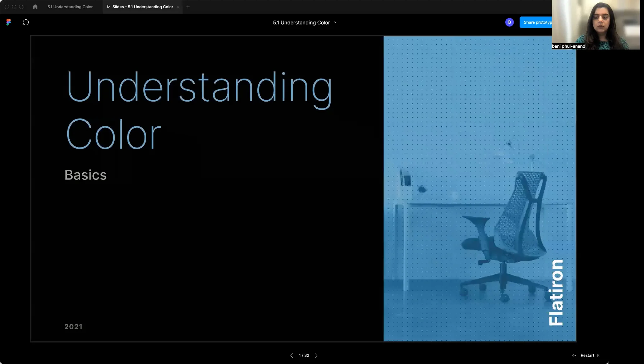This screenshot has width=644, height=364.
Task: Click the bani phul-anand video thumbnail
Action: click(596, 25)
